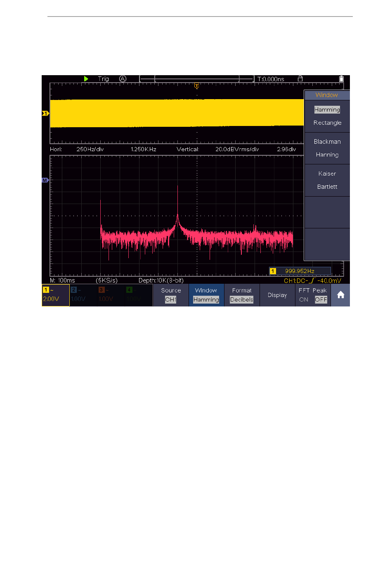Viewport: 392px width, 577px height.
Task: Click the T:0.000ns time readout
Action: coord(271,79)
